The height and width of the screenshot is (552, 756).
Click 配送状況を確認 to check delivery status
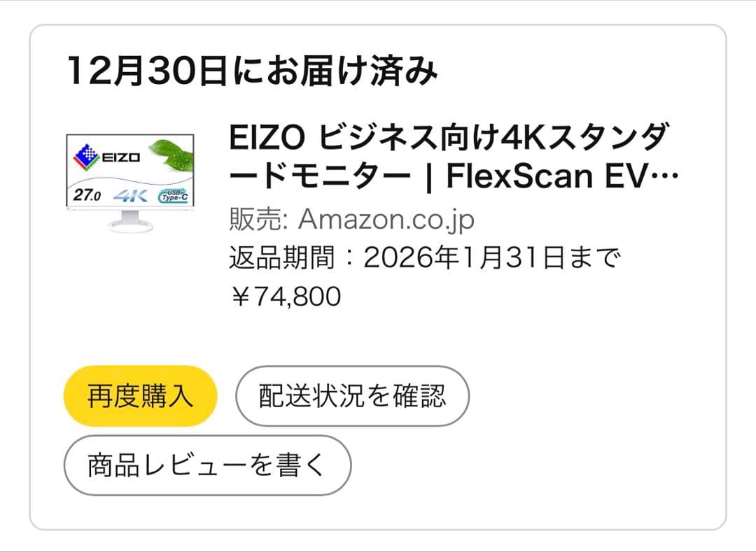[353, 396]
